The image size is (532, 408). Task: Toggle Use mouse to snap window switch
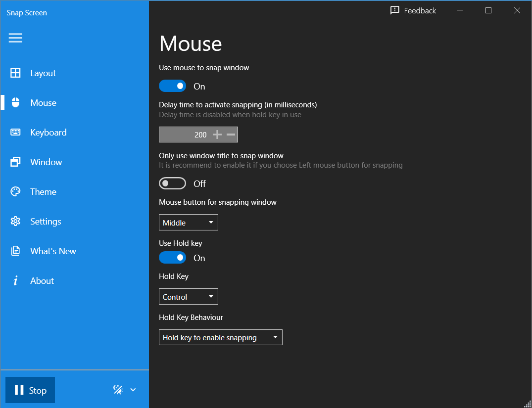coord(172,86)
